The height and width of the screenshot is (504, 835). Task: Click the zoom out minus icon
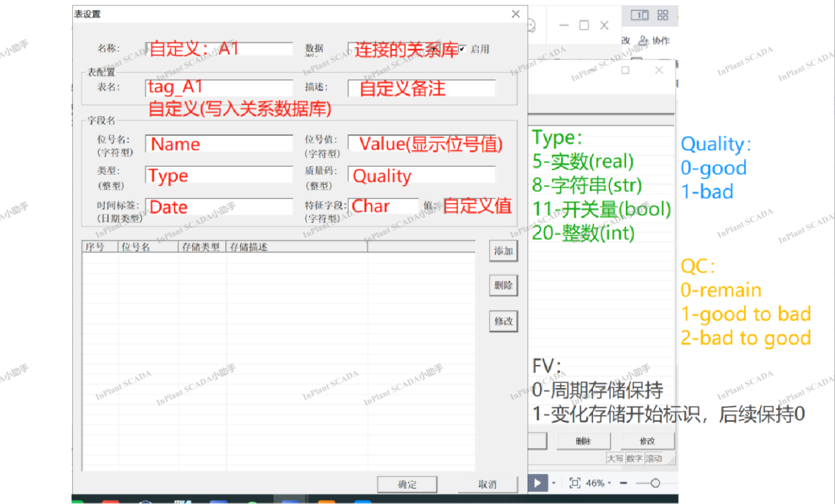(x=623, y=483)
